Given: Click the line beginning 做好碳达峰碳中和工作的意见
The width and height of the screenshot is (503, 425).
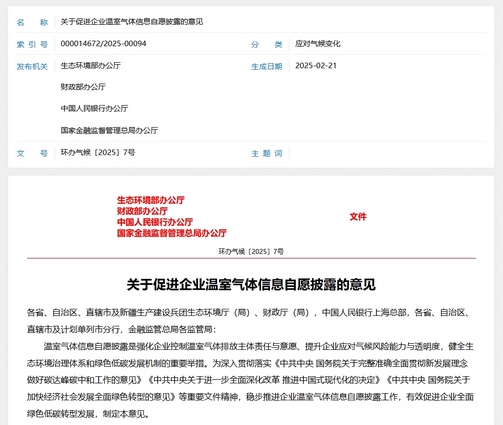Looking at the screenshot, I should pos(249,380).
